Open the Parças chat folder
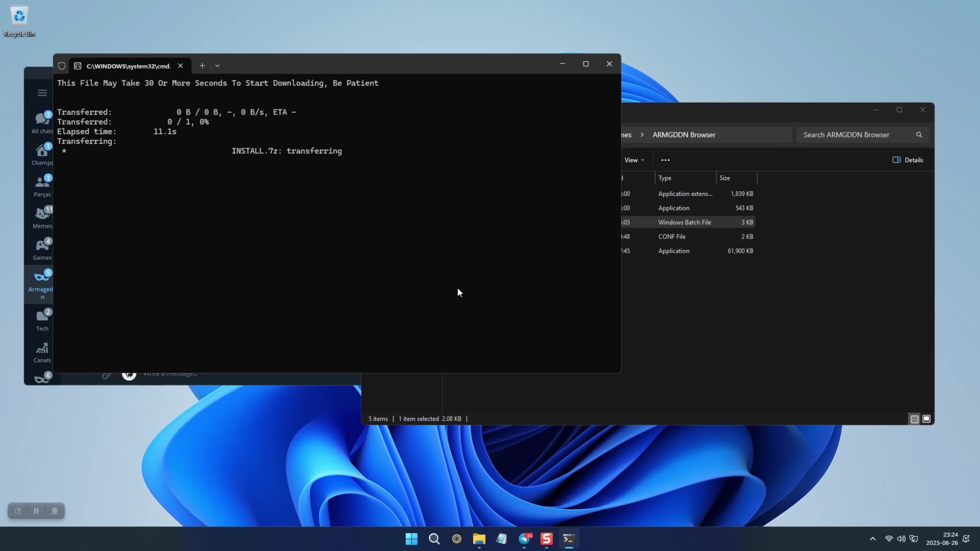 [42, 186]
